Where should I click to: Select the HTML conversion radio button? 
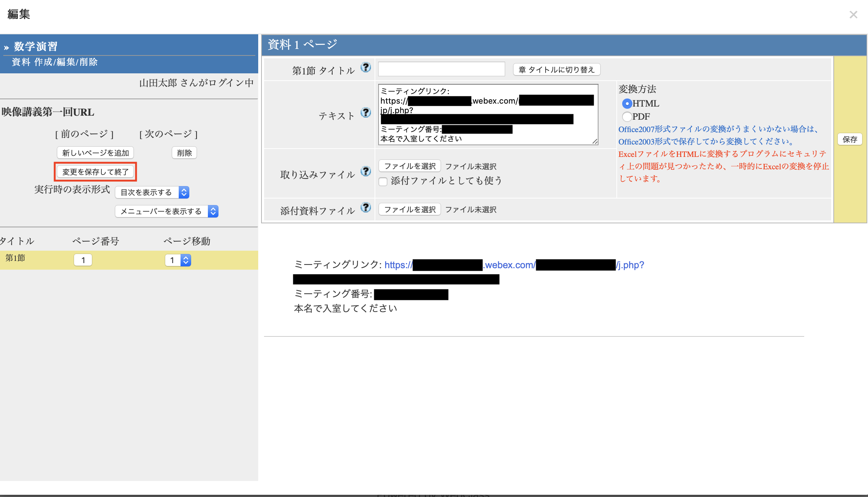coord(627,104)
